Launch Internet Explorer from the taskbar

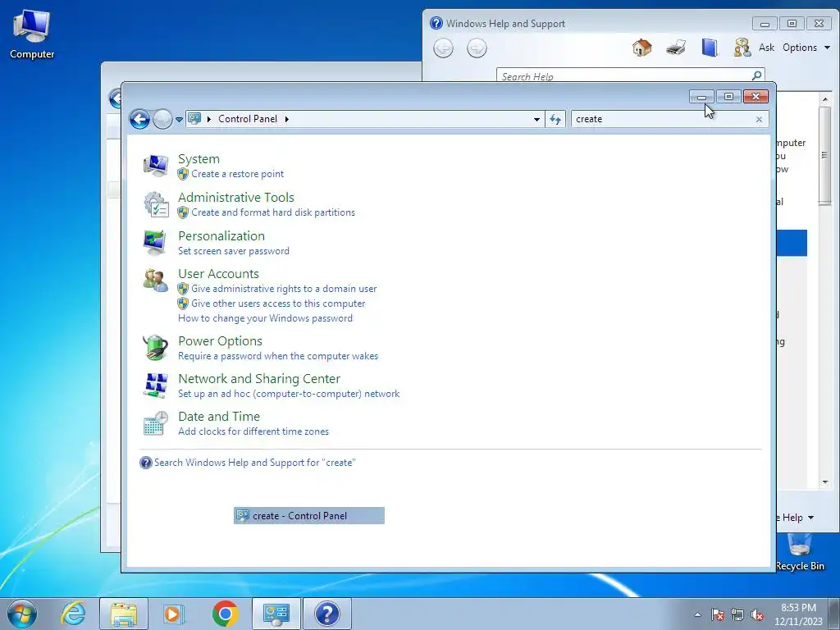coord(73,614)
